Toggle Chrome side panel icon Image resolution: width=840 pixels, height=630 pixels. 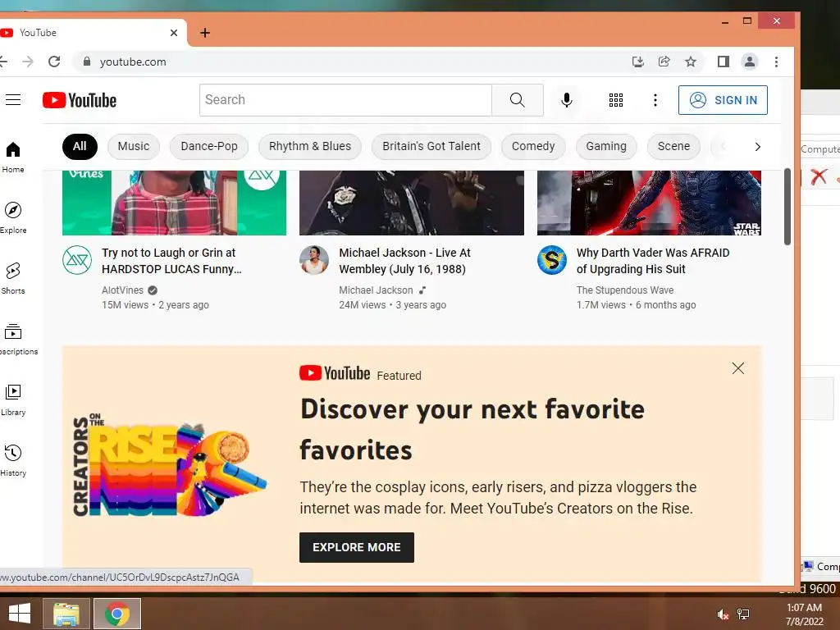[x=724, y=62]
